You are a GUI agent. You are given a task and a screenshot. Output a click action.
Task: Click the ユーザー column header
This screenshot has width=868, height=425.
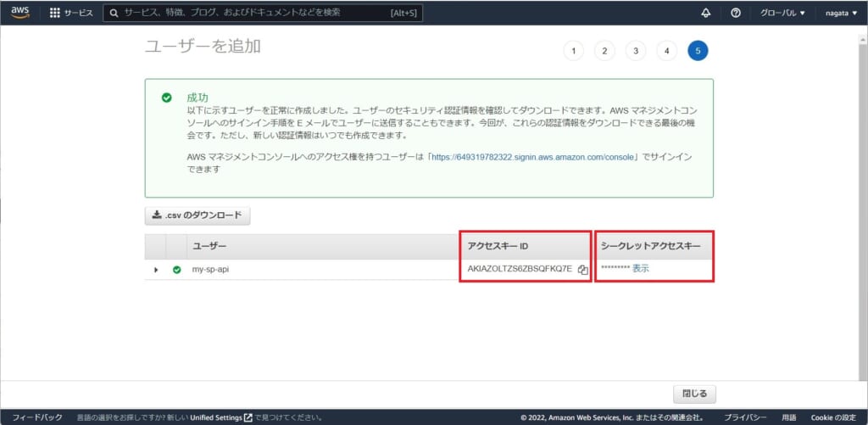(x=210, y=246)
